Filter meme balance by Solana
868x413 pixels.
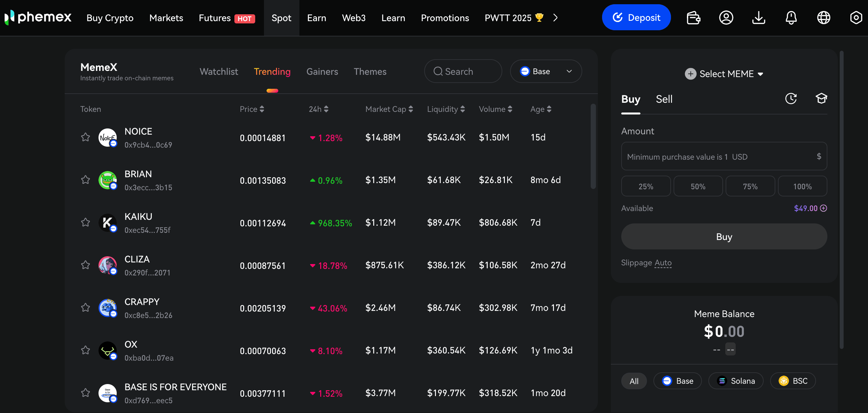pyautogui.click(x=736, y=381)
